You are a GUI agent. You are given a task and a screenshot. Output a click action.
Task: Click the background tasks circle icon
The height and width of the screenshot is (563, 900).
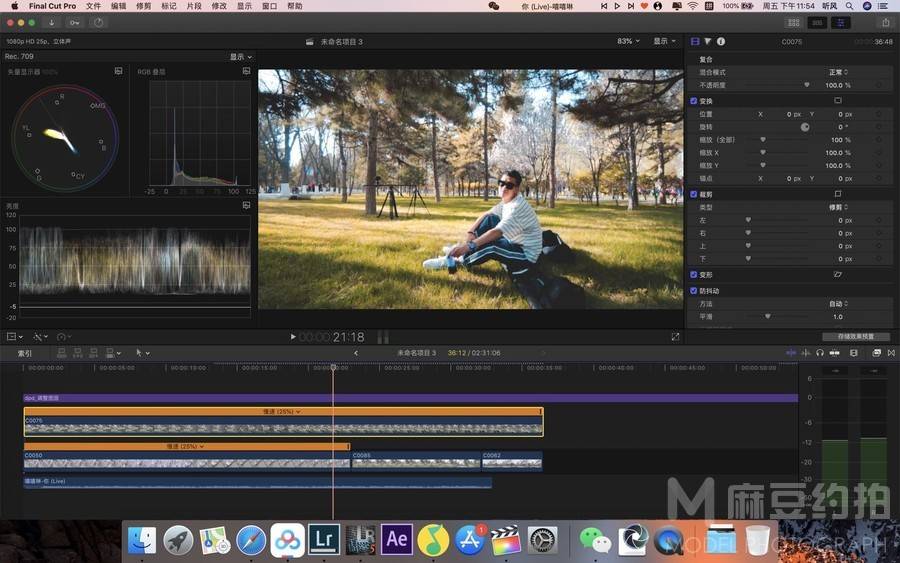98,22
